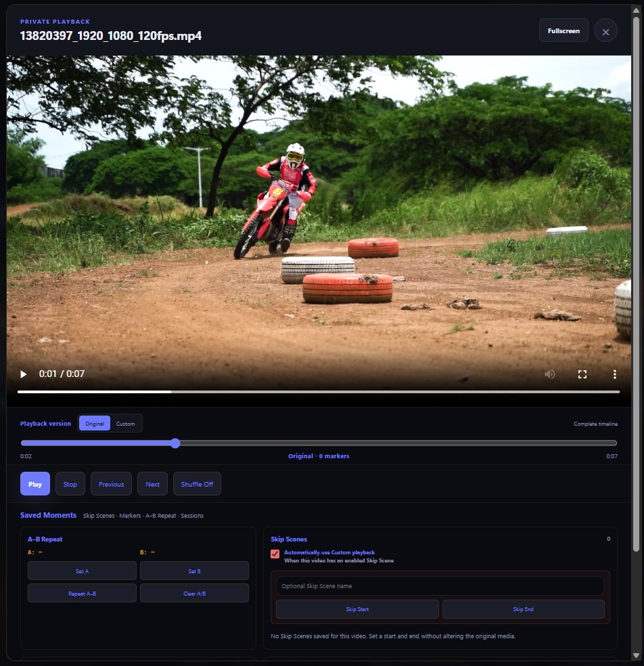Mute audio with the speaker icon
The image size is (644, 666).
(x=550, y=374)
